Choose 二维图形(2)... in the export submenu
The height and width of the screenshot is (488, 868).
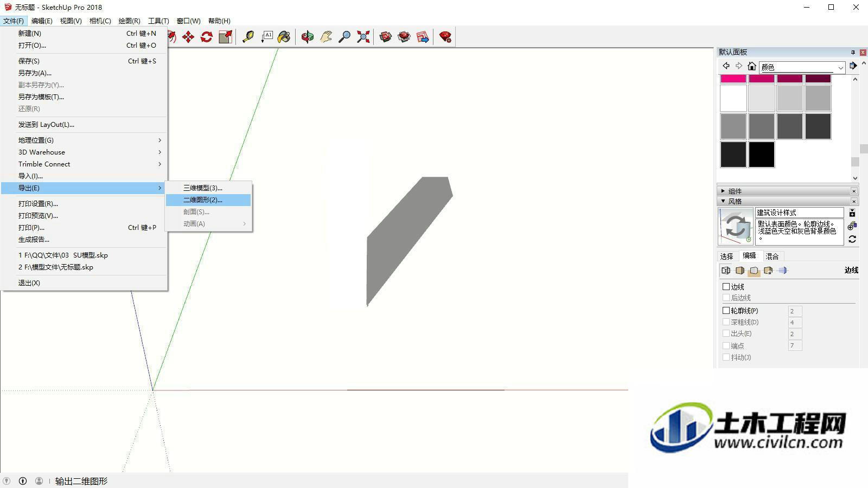tap(208, 200)
